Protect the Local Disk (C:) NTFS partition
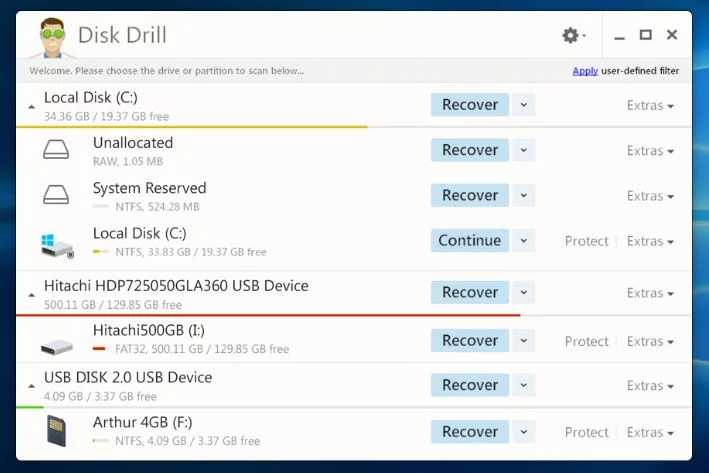 pyautogui.click(x=586, y=241)
